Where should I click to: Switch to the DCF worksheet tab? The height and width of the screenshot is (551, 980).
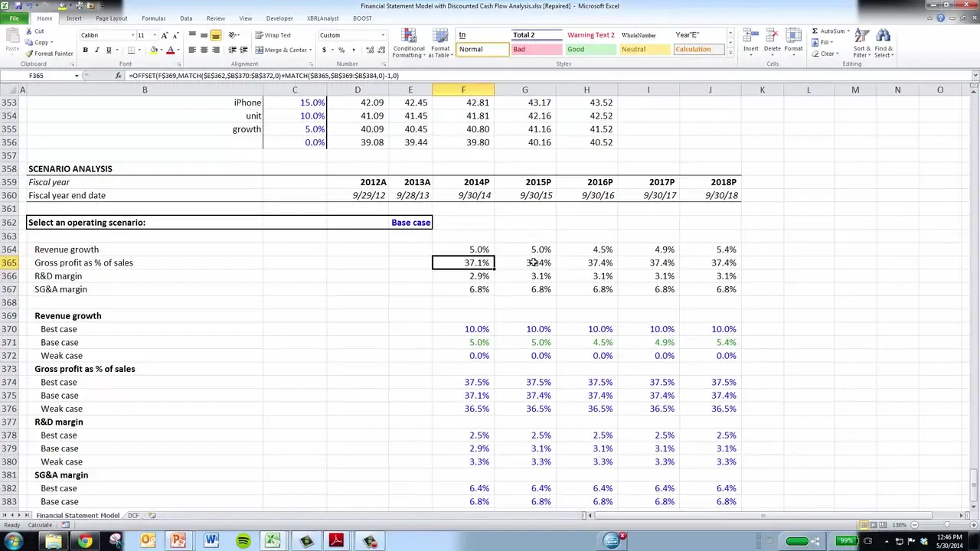click(133, 516)
